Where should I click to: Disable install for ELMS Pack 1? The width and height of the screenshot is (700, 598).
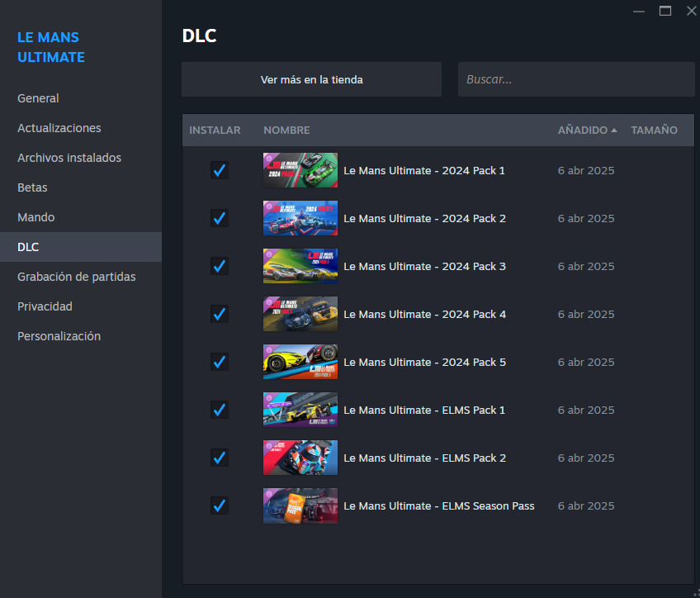tap(219, 410)
